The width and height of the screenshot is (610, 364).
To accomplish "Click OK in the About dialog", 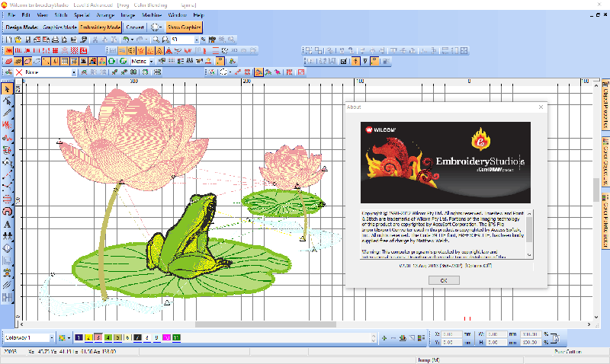I will pyautogui.click(x=444, y=280).
